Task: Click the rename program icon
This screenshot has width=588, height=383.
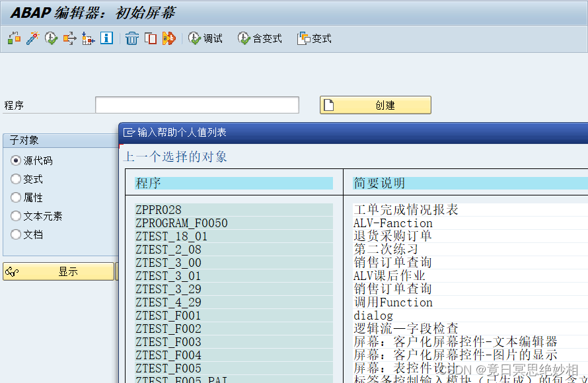Action: 168,38
